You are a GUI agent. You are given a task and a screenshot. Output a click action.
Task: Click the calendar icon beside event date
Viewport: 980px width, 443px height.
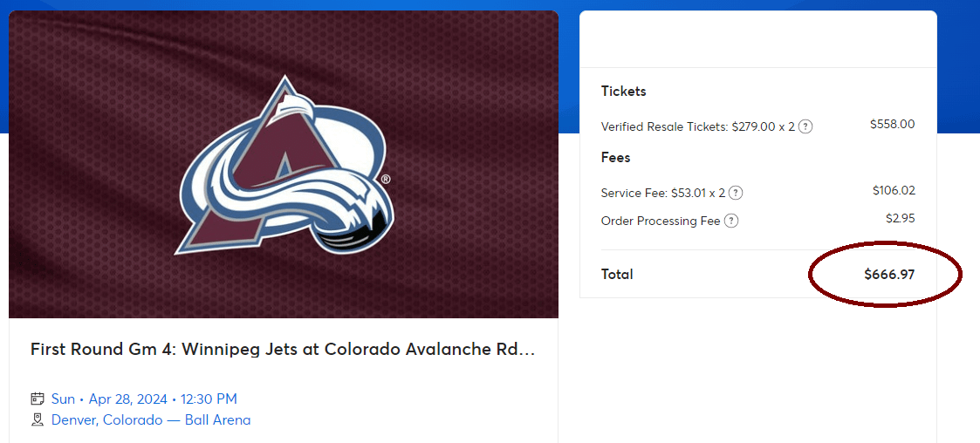point(38,399)
